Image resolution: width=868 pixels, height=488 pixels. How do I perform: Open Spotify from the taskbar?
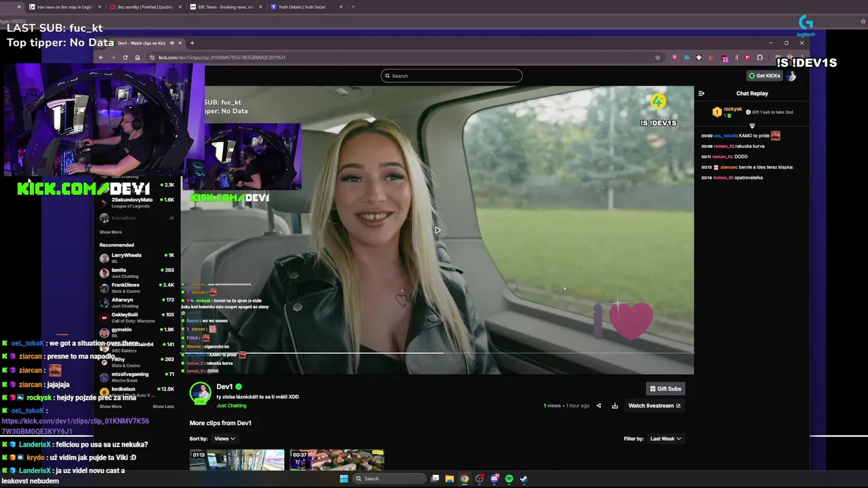(509, 479)
